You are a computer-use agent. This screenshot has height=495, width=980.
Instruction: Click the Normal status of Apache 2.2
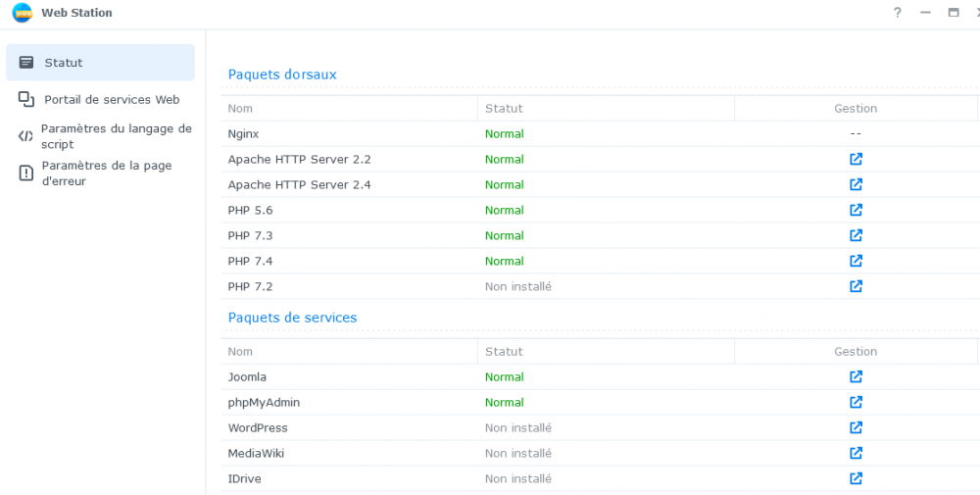click(x=505, y=160)
